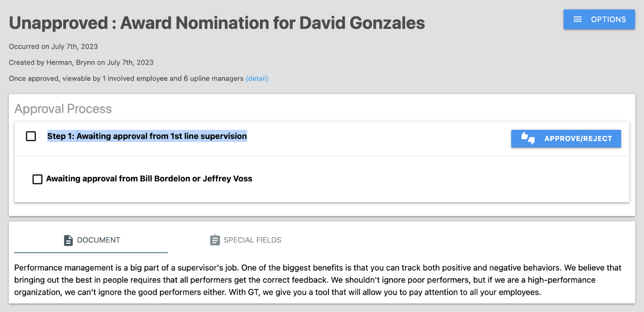Click the Once approved viewable-by sentence
Viewport: 644px width, 312px height.
[x=126, y=78]
